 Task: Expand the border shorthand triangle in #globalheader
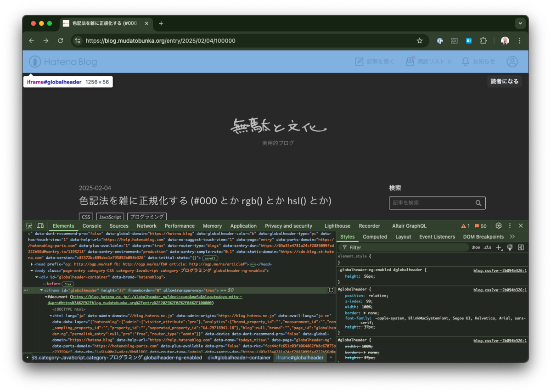365,313
